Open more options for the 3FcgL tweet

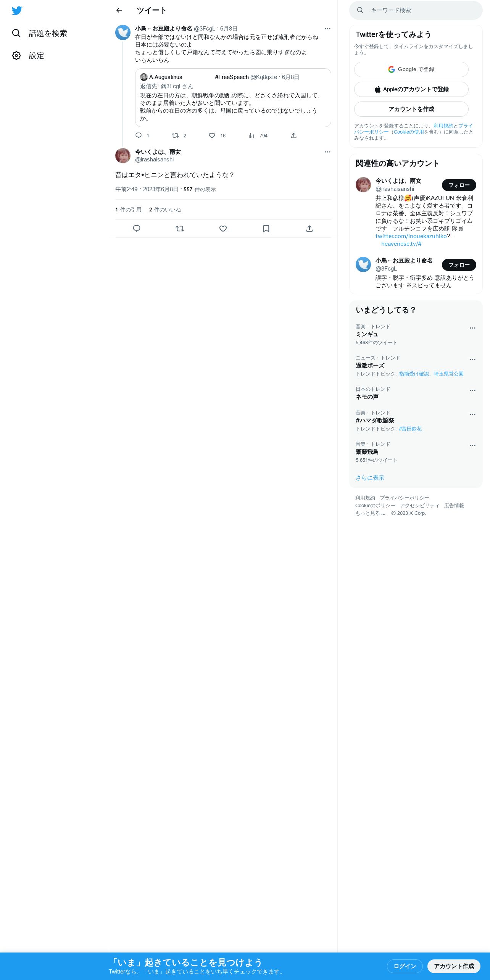click(x=327, y=29)
